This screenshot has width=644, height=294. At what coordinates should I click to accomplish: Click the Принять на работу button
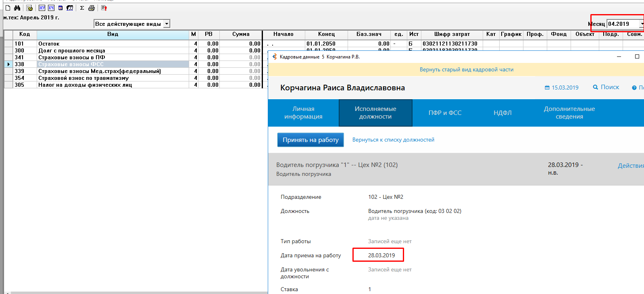click(x=311, y=140)
